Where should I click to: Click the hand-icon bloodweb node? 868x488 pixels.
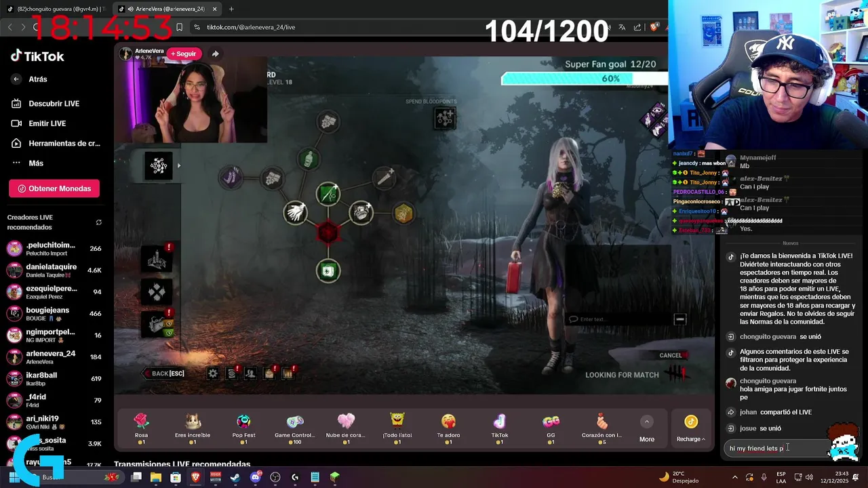click(295, 213)
